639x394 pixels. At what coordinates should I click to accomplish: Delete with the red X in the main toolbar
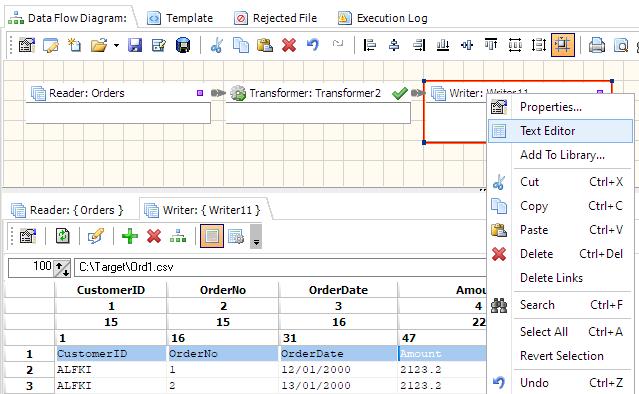click(289, 45)
